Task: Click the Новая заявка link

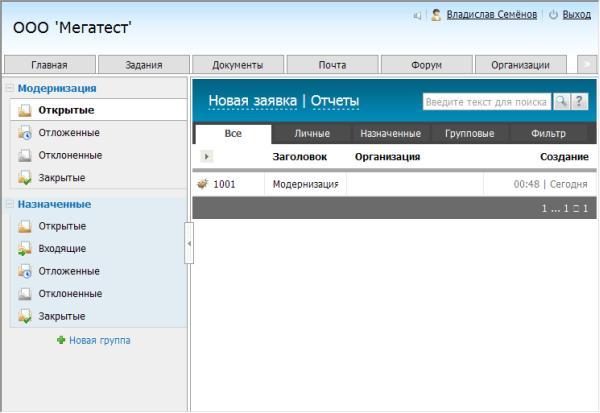Action: pyautogui.click(x=253, y=101)
